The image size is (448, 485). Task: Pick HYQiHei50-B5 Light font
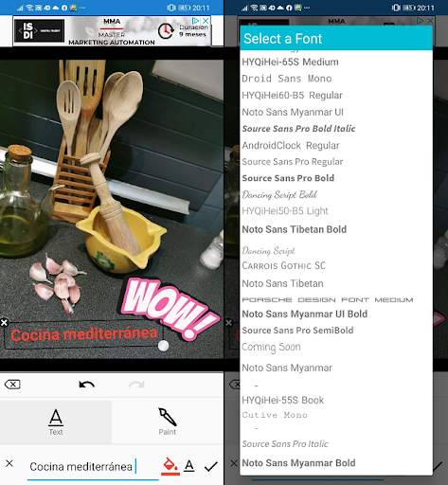pyautogui.click(x=285, y=211)
